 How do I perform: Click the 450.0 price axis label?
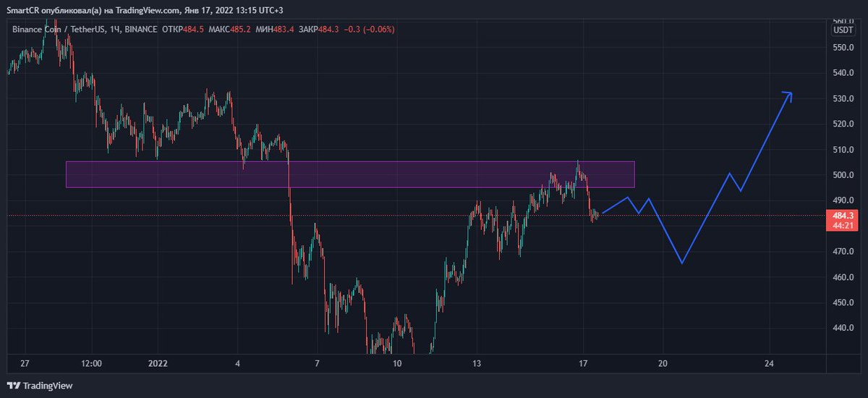click(843, 302)
